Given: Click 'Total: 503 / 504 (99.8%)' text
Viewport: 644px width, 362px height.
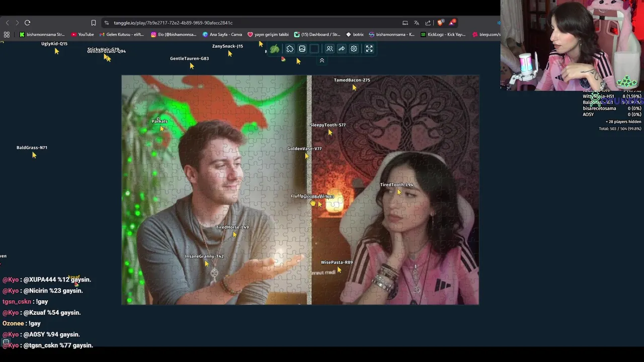Looking at the screenshot, I should tap(620, 129).
